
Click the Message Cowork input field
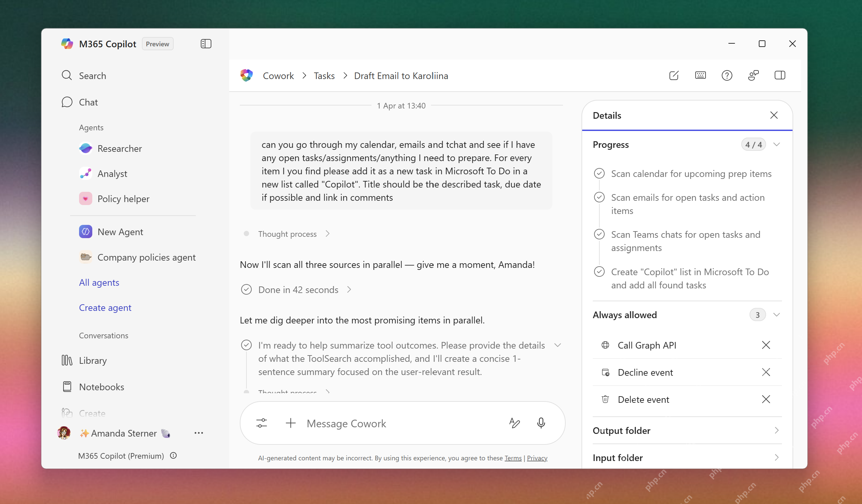tap(402, 423)
